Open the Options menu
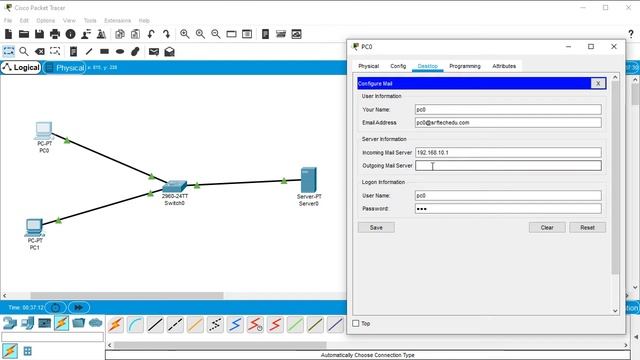 point(45,20)
